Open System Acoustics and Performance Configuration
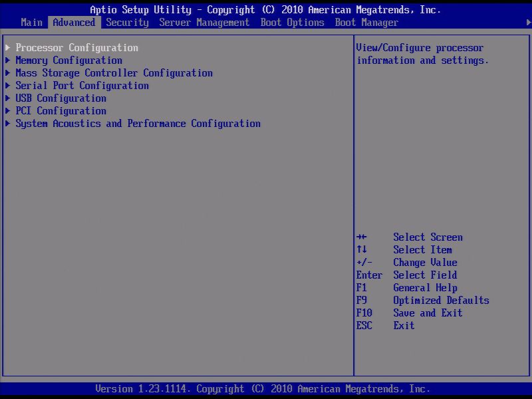This screenshot has height=399, width=532. pos(138,123)
